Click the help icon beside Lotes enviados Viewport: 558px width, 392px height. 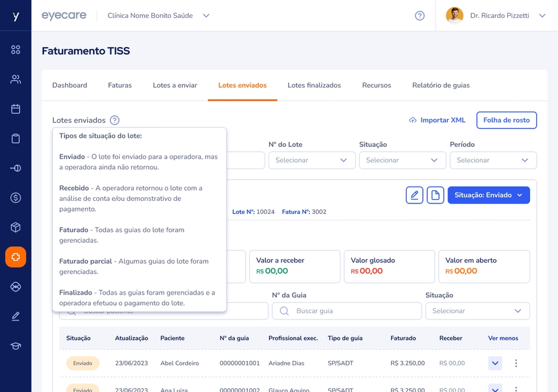tap(115, 120)
